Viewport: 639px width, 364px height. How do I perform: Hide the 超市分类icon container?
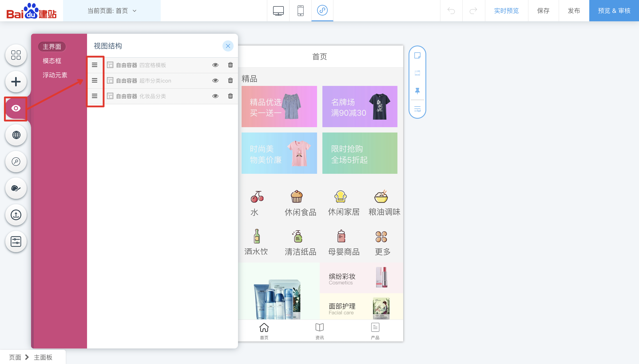point(215,81)
